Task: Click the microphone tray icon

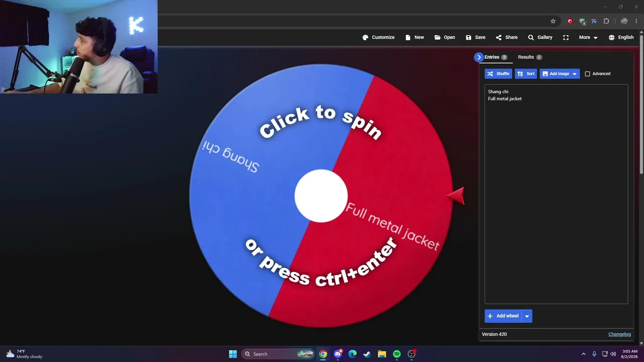Action: (x=594, y=354)
